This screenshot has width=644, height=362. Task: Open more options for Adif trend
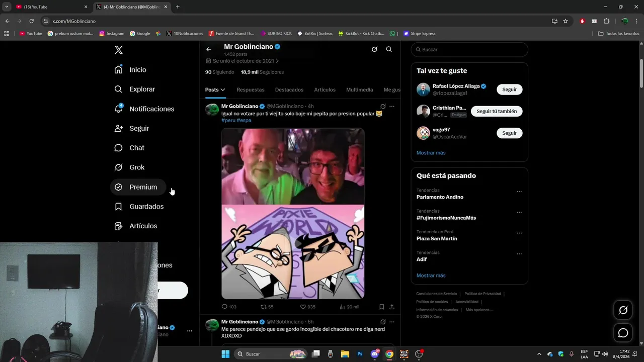(519, 254)
